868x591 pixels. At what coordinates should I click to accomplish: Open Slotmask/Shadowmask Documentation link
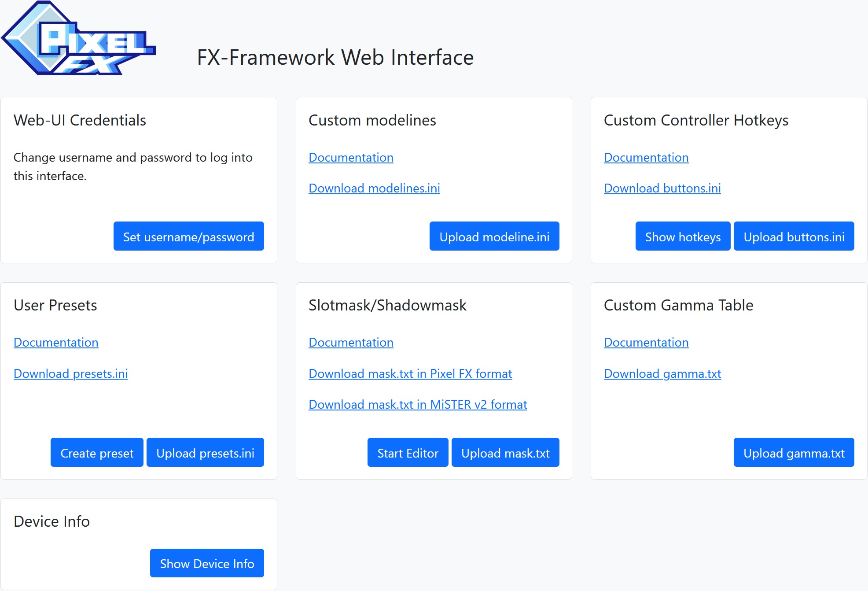351,343
